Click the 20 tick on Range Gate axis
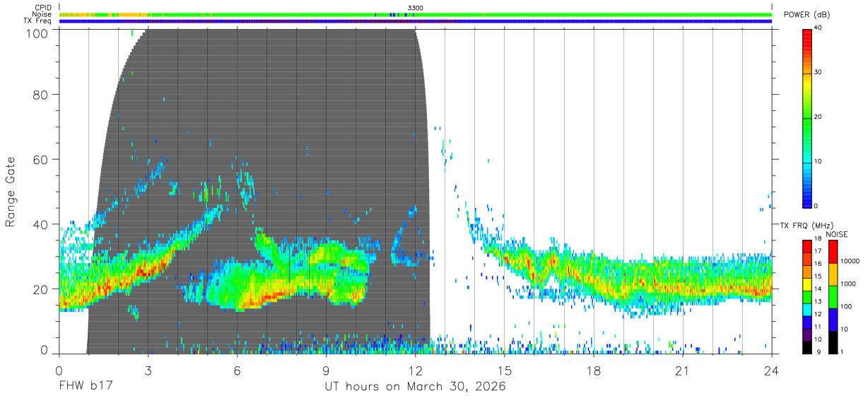This screenshot has height=401, width=868. click(x=40, y=289)
